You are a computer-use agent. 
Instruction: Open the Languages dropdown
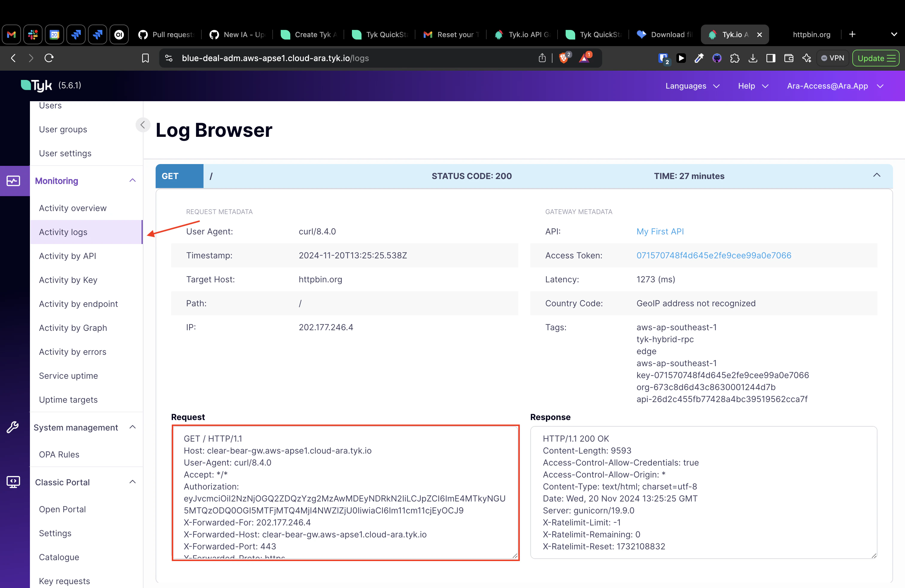[x=692, y=86]
